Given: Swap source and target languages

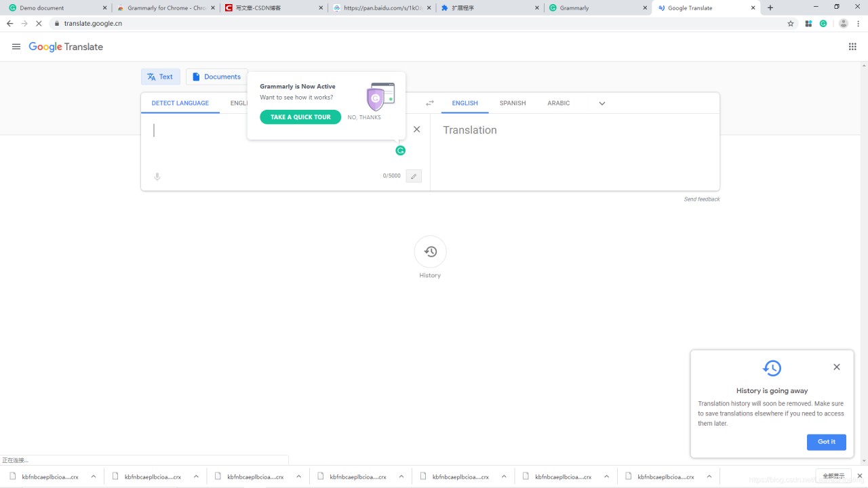Looking at the screenshot, I should coord(429,103).
